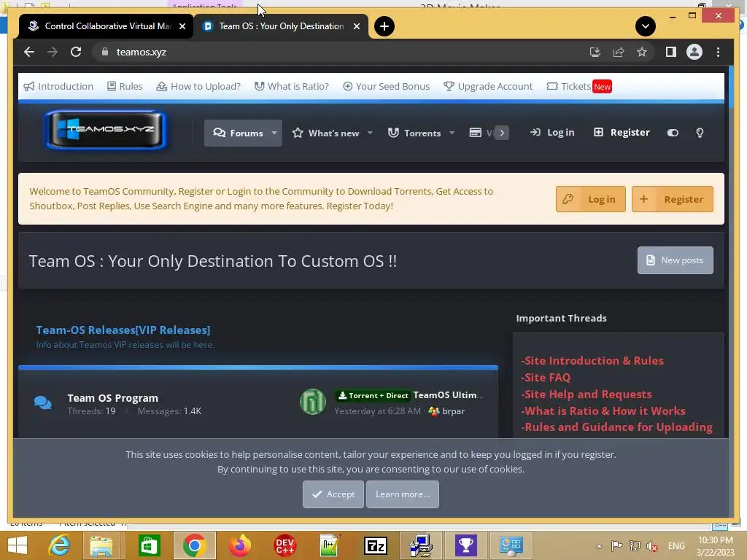The width and height of the screenshot is (747, 560).
Task: Close the Control Collaborative Virtual Machine tab
Action: point(182,26)
